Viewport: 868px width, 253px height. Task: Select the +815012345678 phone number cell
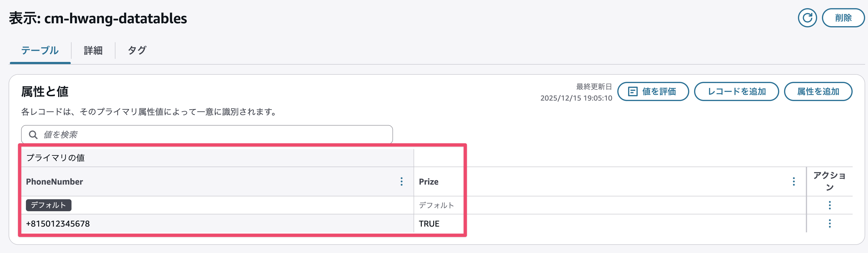[x=58, y=224]
